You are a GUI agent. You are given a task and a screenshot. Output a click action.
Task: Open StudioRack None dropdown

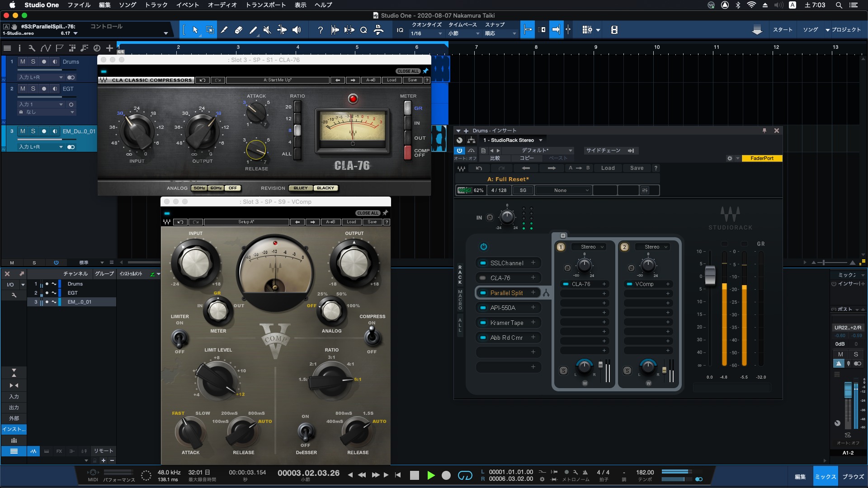click(563, 190)
